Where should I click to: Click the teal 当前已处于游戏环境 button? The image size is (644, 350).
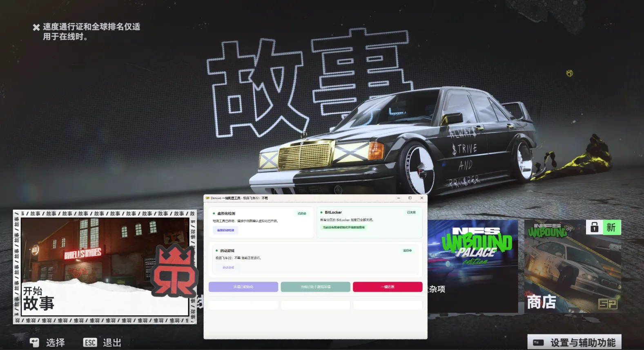point(315,287)
